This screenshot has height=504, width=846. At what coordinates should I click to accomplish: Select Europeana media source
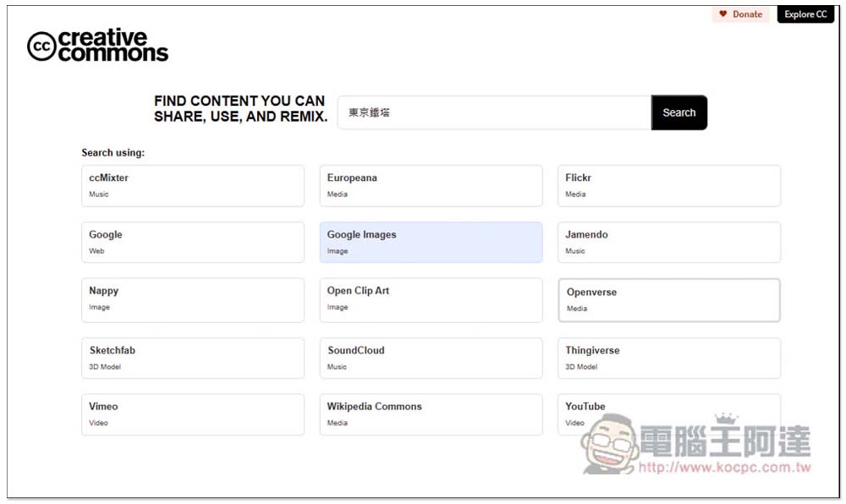pos(431,186)
